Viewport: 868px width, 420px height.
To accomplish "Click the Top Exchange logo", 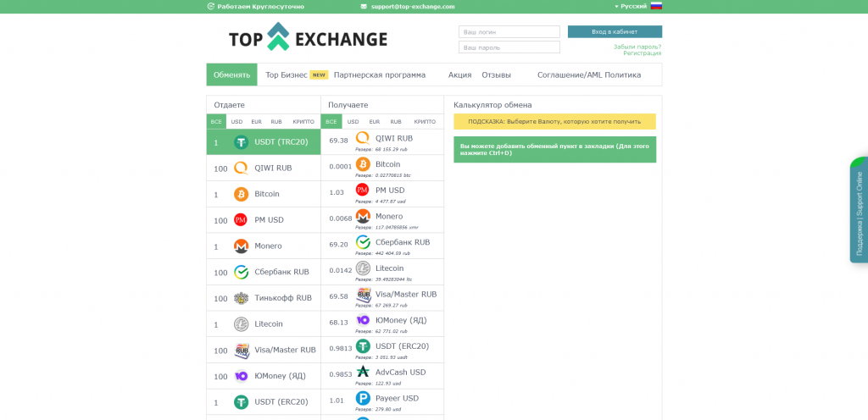I will (x=308, y=38).
